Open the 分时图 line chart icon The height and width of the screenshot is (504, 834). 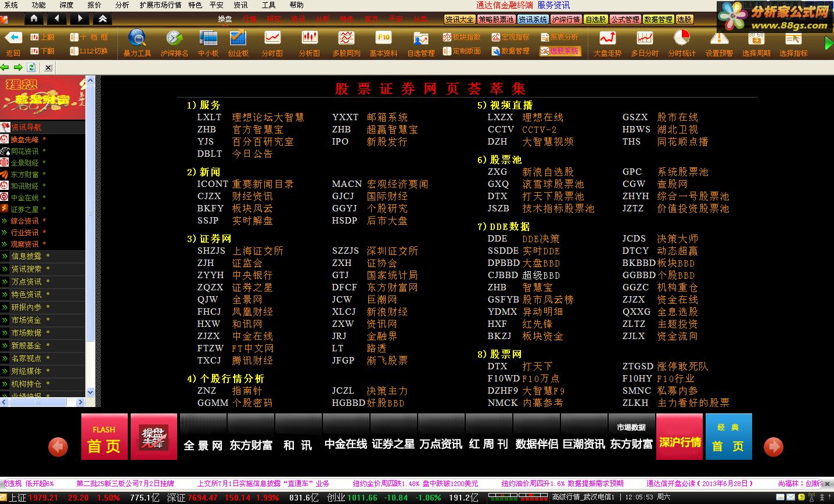[x=272, y=38]
